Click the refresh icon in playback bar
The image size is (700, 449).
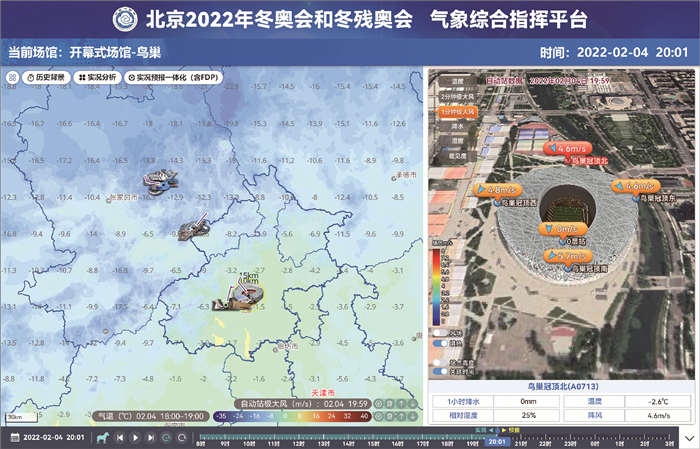coord(182,438)
